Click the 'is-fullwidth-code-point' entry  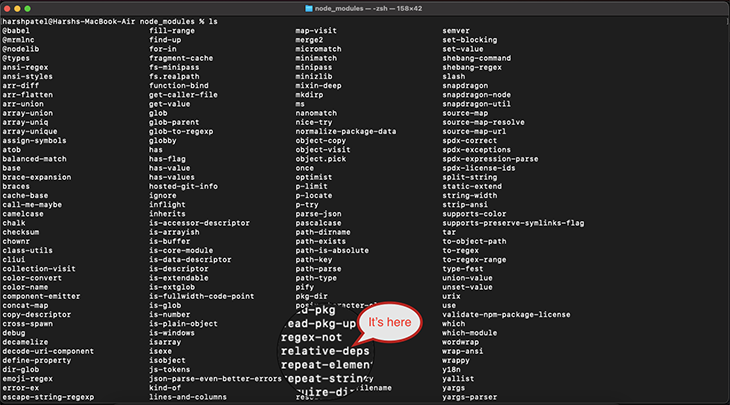202,297
